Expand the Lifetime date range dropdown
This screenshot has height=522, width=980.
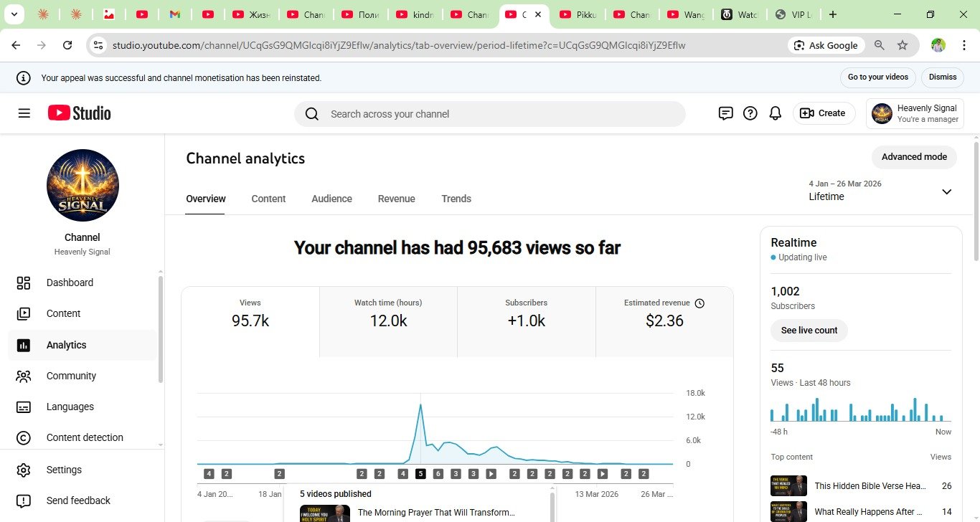point(946,191)
